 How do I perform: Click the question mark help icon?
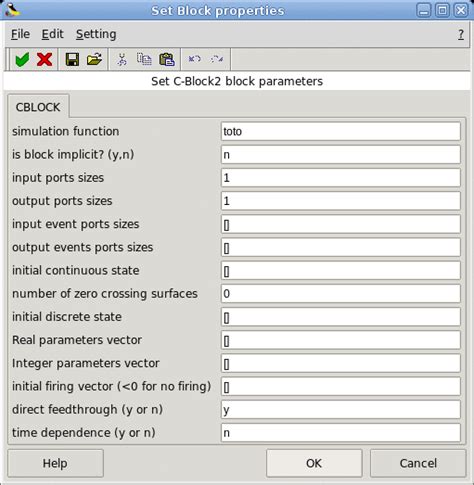(x=461, y=34)
